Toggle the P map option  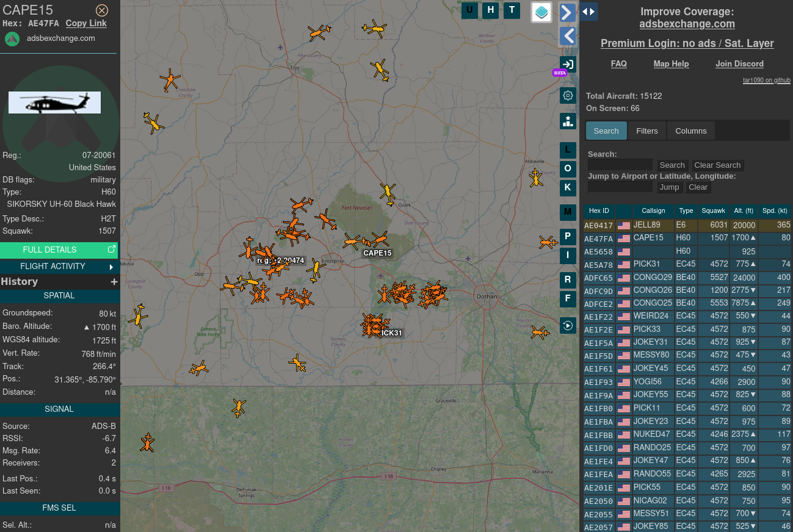coord(568,237)
